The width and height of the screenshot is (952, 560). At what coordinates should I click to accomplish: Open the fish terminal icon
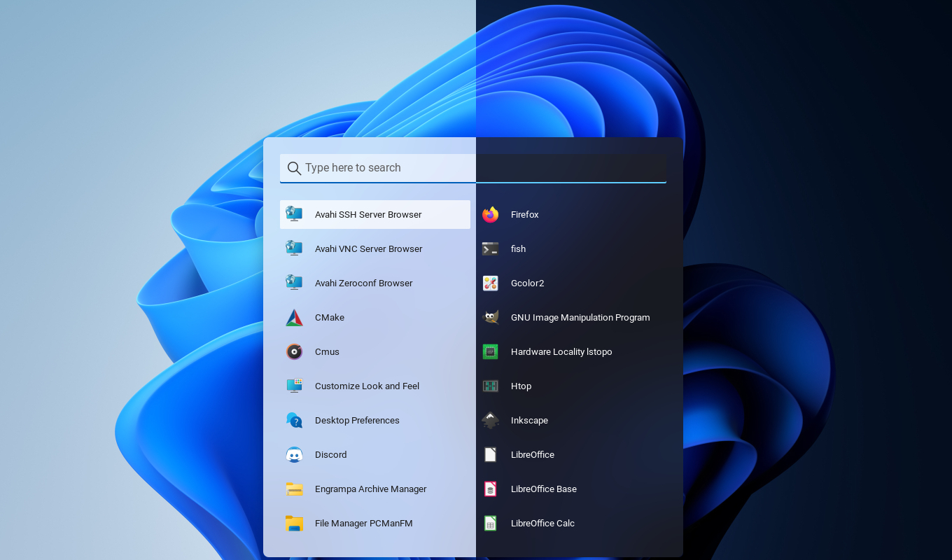pyautogui.click(x=491, y=249)
